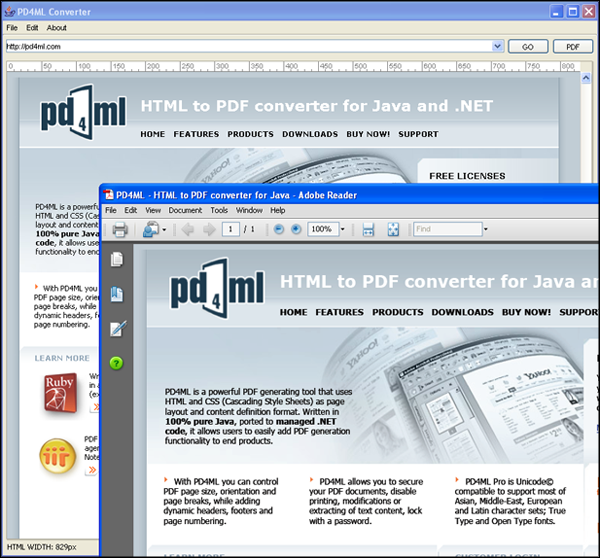Minimize the PD4ML Converter window
The width and height of the screenshot is (600, 558).
pos(556,11)
